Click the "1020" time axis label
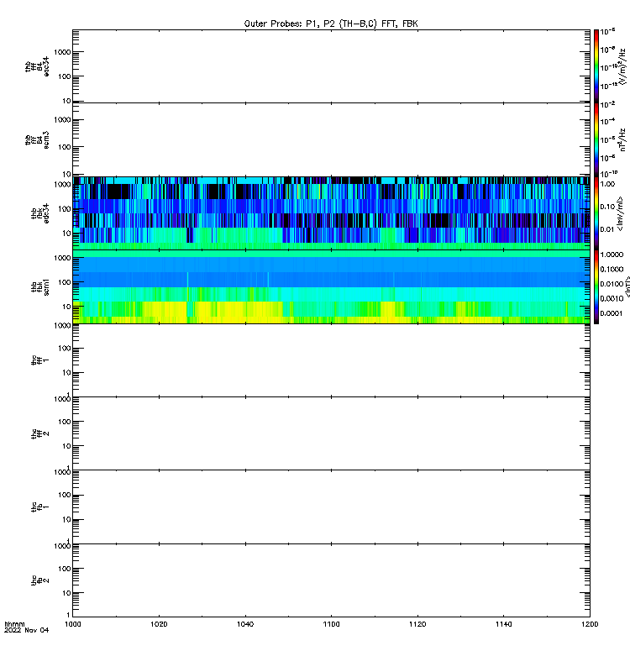Viewport: 630px width, 672px height. coord(159,624)
